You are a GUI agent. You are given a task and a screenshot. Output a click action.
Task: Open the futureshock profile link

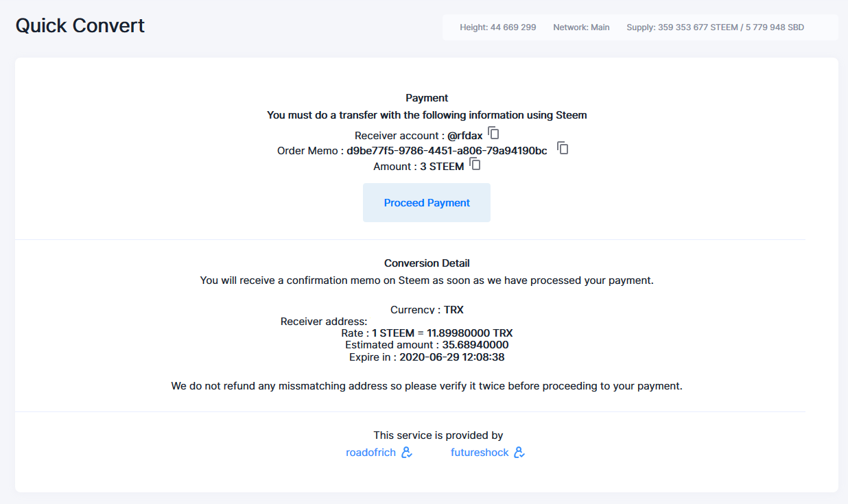coord(480,453)
